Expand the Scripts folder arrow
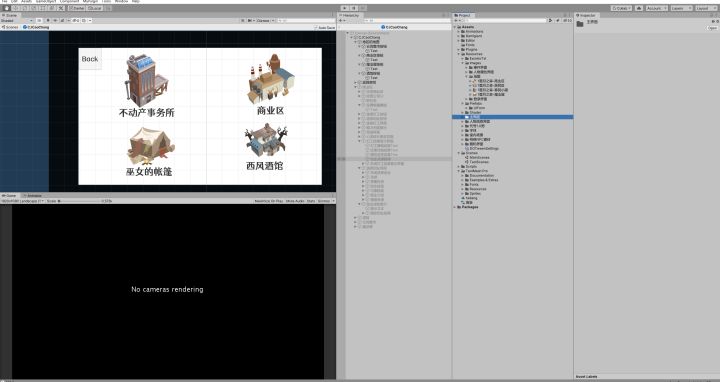The height and width of the screenshot is (382, 720). coord(459,167)
